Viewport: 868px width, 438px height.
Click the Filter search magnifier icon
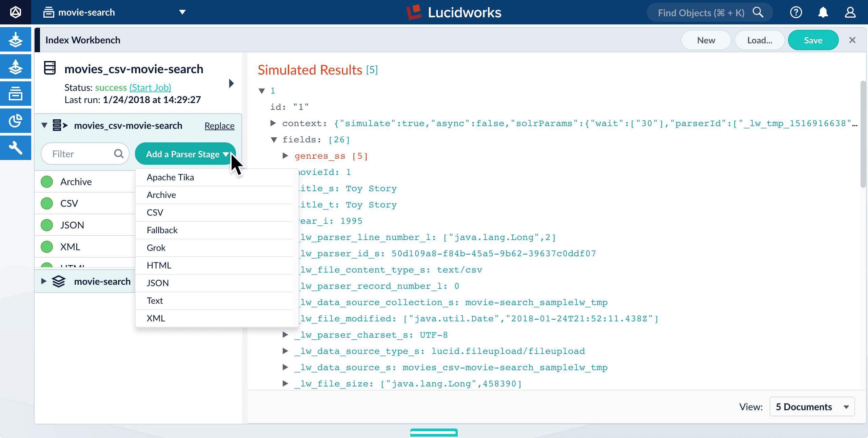[119, 154]
